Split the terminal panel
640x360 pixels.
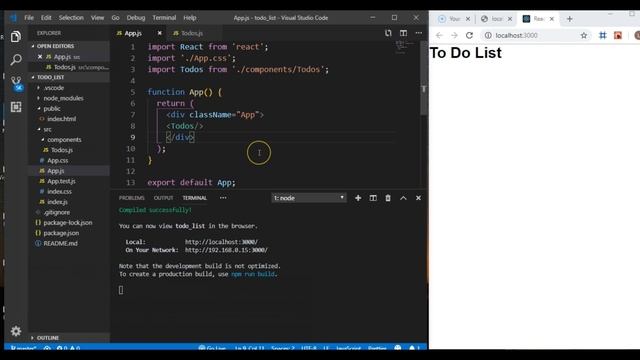click(x=373, y=198)
